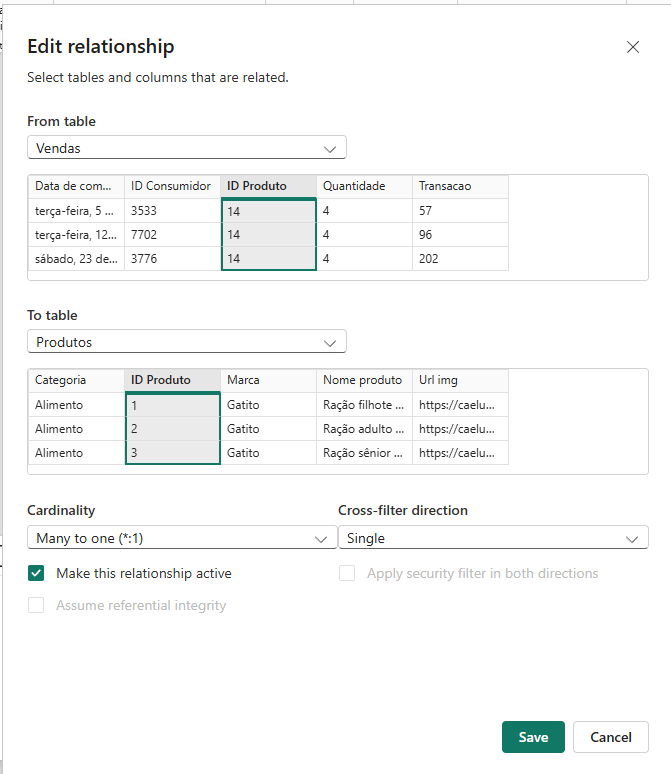Select the ID Consumidor column header
671x774 pixels.
172,186
